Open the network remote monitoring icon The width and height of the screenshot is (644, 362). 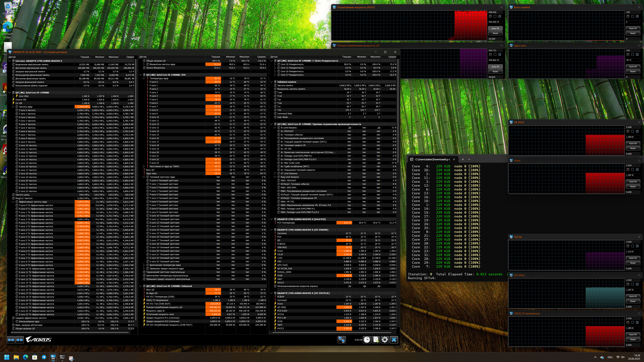342,340
